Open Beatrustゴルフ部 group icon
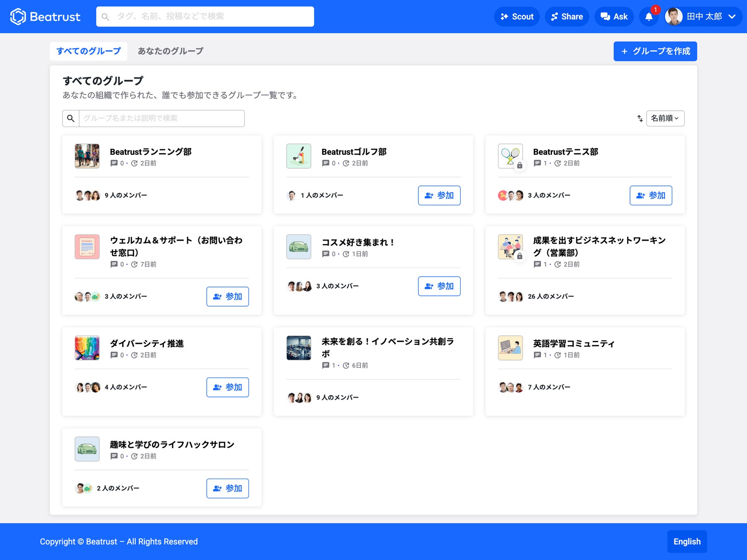The width and height of the screenshot is (747, 560). 299,156
